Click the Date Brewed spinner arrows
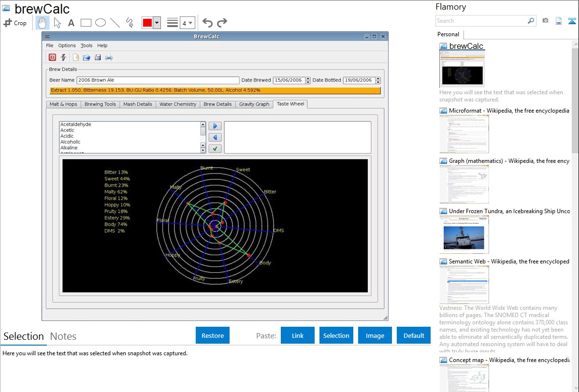 tap(307, 80)
